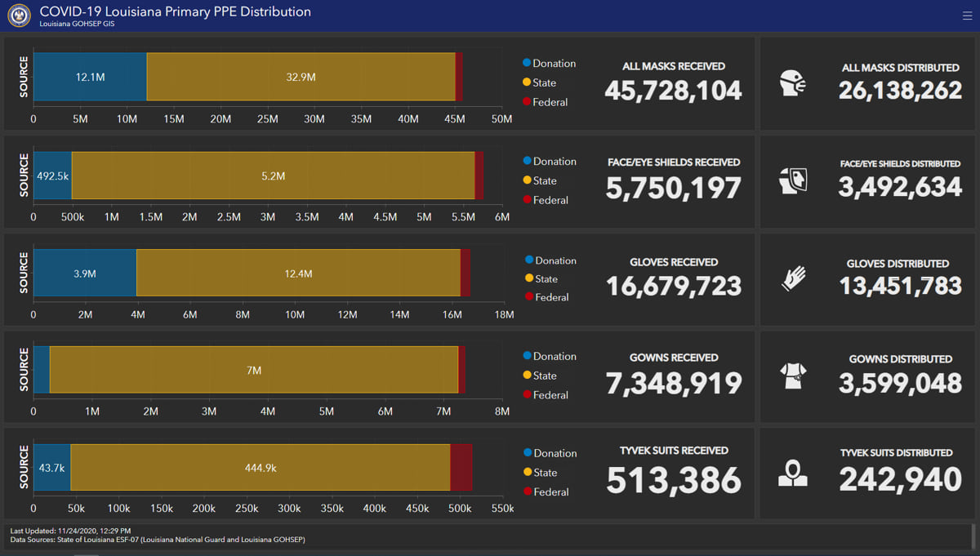The image size is (980, 556).
Task: Select the red federal segment in masks chart
Action: (459, 77)
